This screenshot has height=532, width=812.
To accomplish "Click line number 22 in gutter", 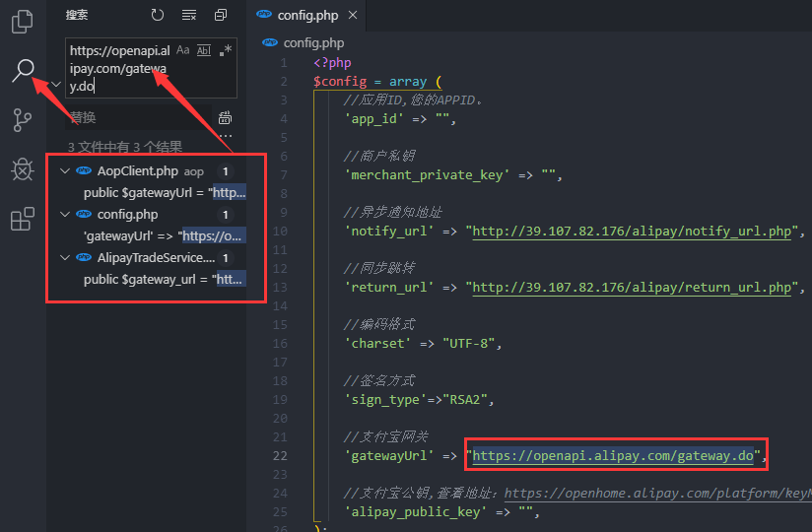I will coord(280,456).
